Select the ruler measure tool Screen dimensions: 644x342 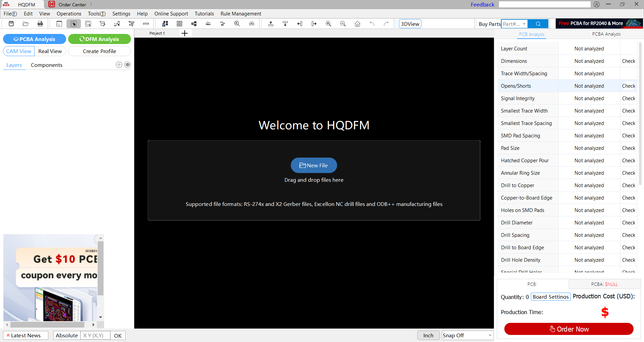click(x=146, y=24)
